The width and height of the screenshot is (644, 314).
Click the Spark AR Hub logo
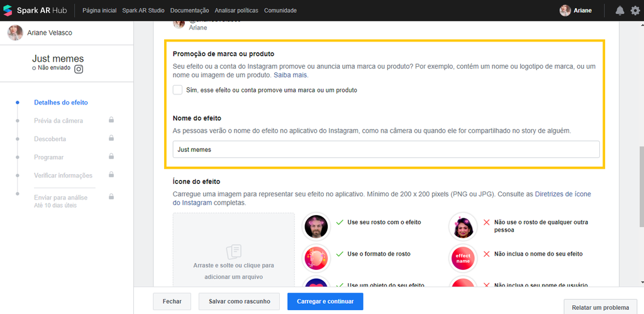(x=35, y=10)
